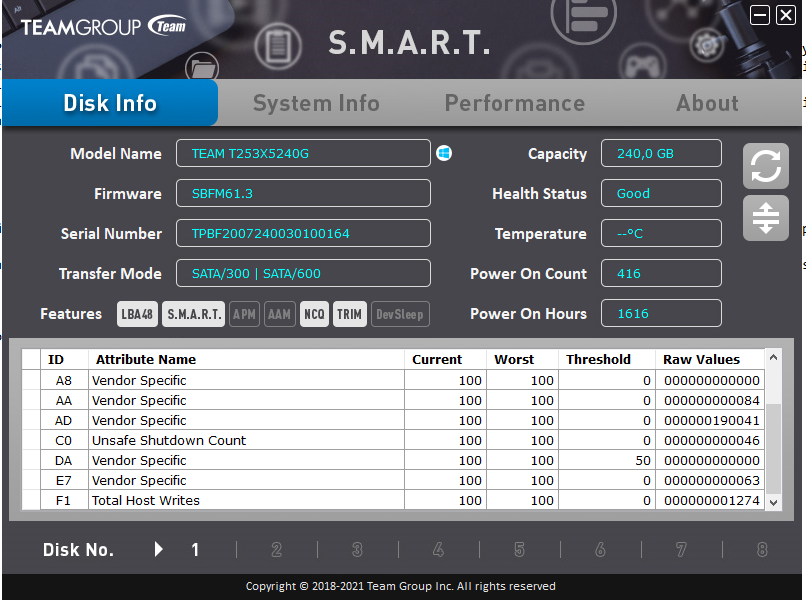
Task: Click the refresh disk info icon
Action: [x=765, y=166]
